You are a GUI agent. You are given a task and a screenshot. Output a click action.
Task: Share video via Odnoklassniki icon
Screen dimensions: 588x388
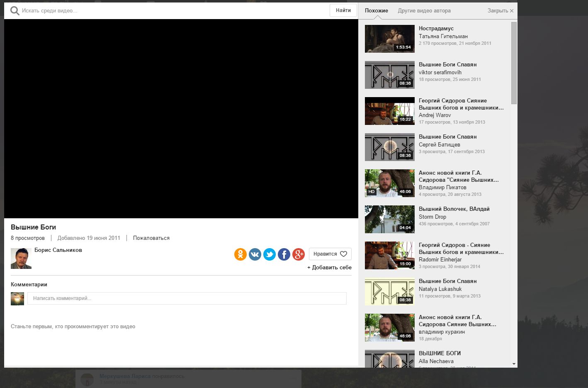(241, 254)
